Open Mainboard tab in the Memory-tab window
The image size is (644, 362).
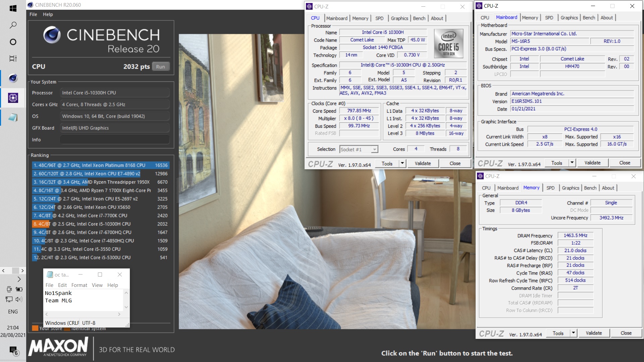point(508,188)
